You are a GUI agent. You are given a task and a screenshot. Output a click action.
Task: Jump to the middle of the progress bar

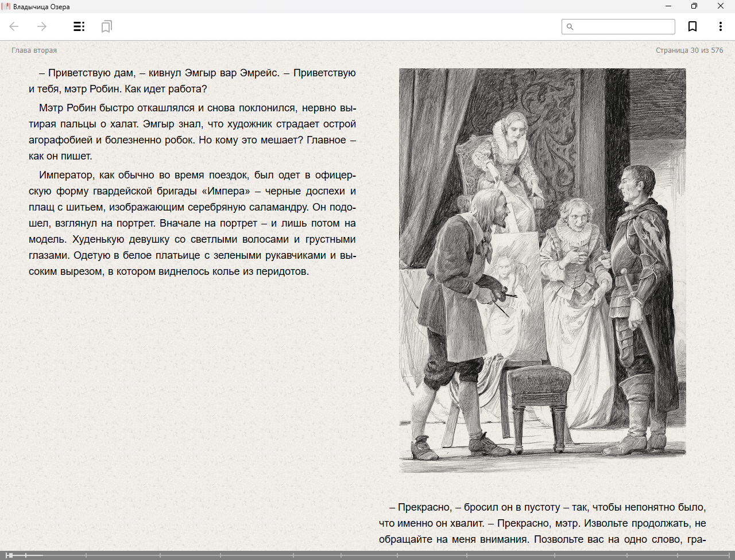click(x=367, y=555)
